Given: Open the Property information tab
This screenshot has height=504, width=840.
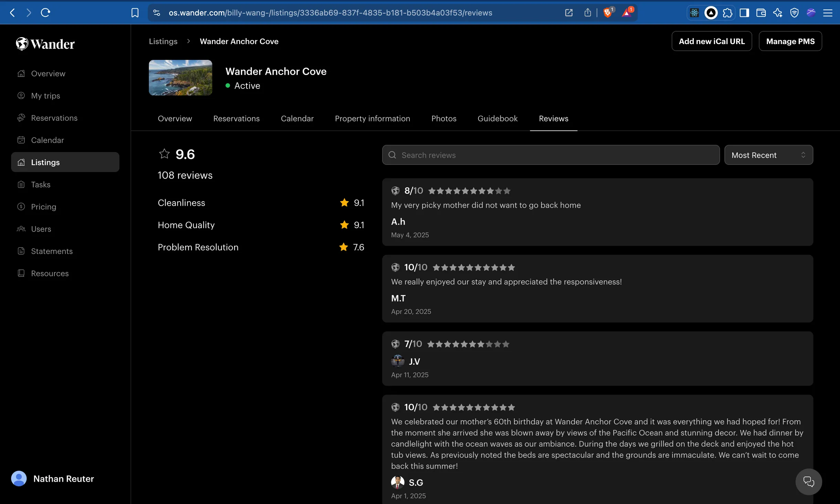Looking at the screenshot, I should tap(372, 118).
